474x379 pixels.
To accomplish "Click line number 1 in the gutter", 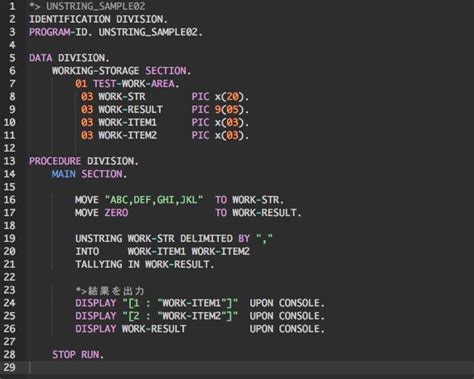I will [x=12, y=6].
